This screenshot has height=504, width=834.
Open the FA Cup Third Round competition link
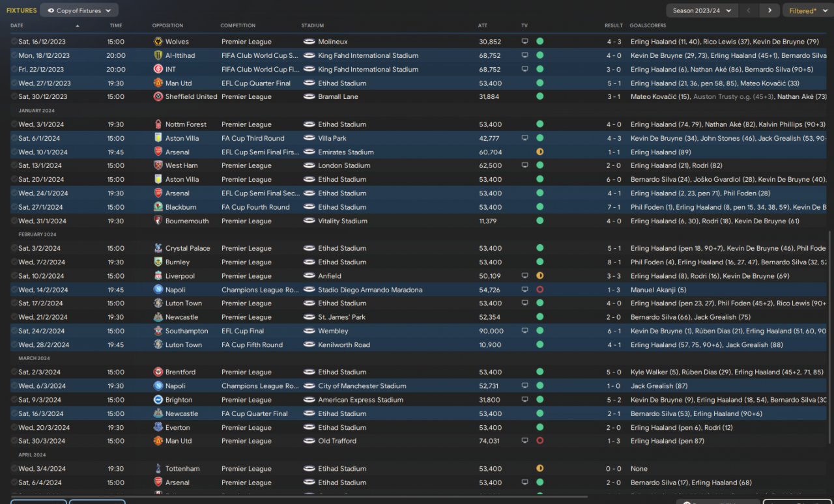click(x=253, y=138)
